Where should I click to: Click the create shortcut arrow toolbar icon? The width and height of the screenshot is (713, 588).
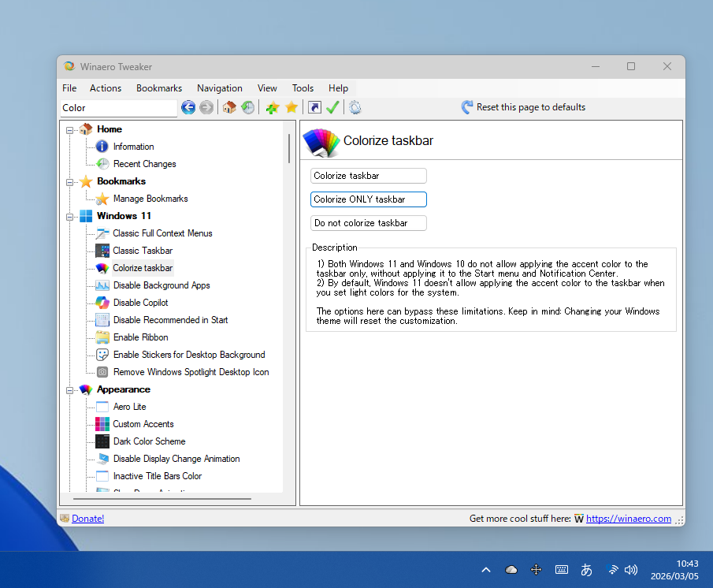tap(314, 107)
